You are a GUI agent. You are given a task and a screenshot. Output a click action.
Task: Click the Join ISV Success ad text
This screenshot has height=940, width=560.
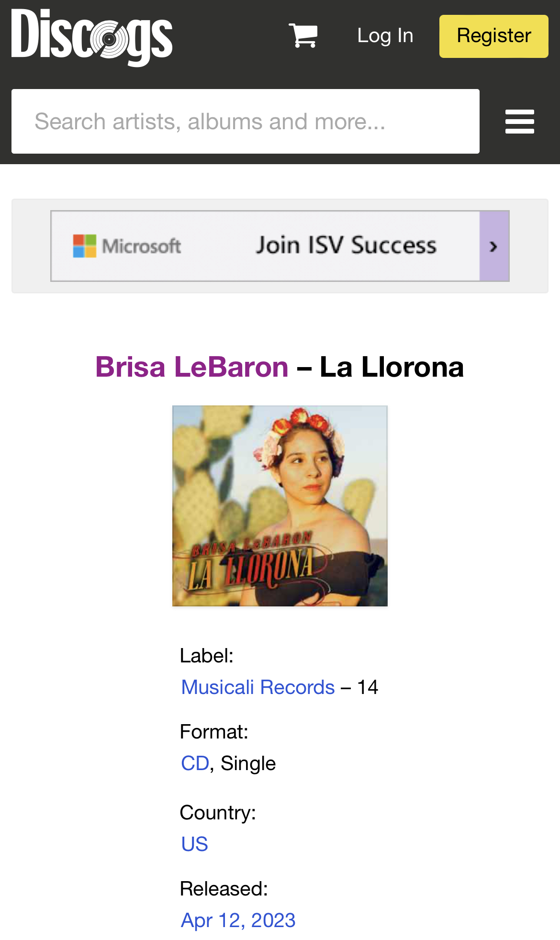346,246
